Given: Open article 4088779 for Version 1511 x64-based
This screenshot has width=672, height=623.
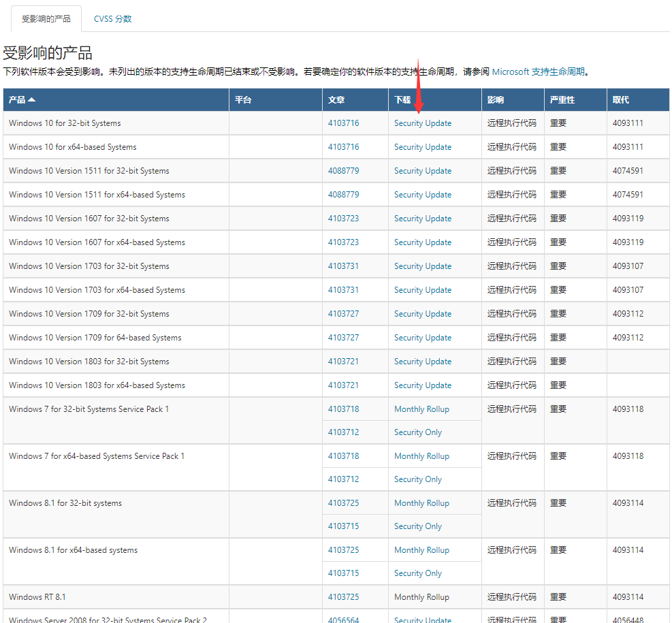Looking at the screenshot, I should coord(343,195).
